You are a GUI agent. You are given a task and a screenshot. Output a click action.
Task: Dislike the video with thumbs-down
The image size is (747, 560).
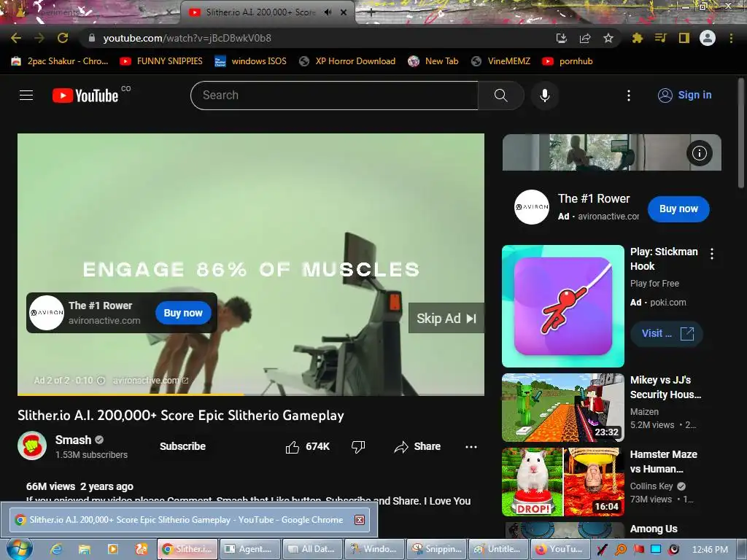[357, 447]
